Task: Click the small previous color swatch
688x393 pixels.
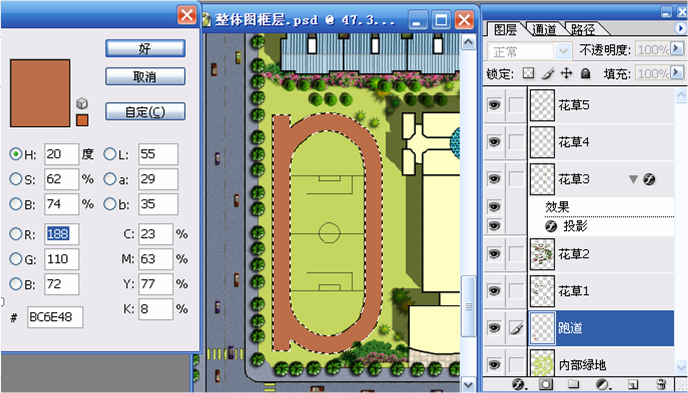Action: (82, 120)
